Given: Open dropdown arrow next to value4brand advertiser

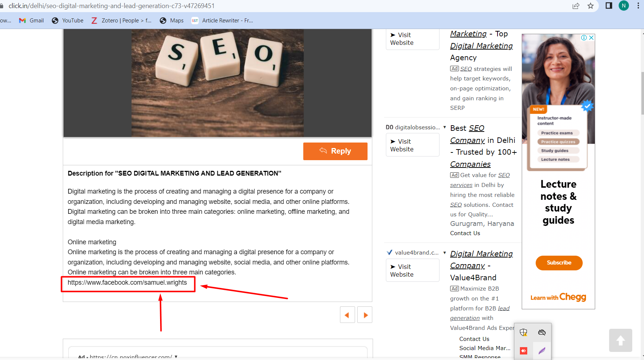Looking at the screenshot, I should 444,253.
